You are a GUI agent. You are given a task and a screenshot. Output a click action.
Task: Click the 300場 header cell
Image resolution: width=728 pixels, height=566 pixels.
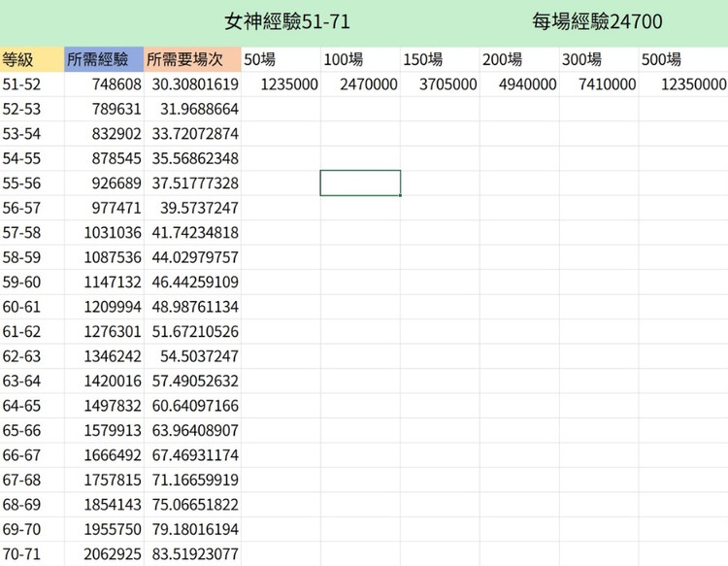pyautogui.click(x=599, y=59)
